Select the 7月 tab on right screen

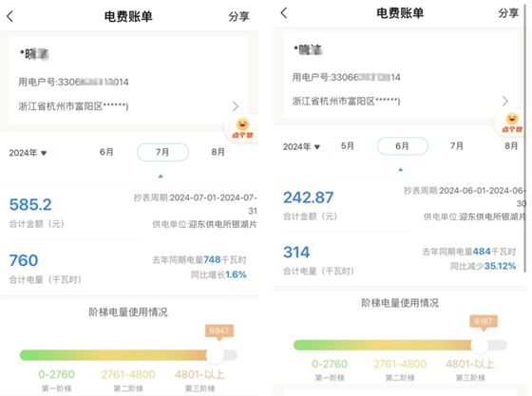457,146
